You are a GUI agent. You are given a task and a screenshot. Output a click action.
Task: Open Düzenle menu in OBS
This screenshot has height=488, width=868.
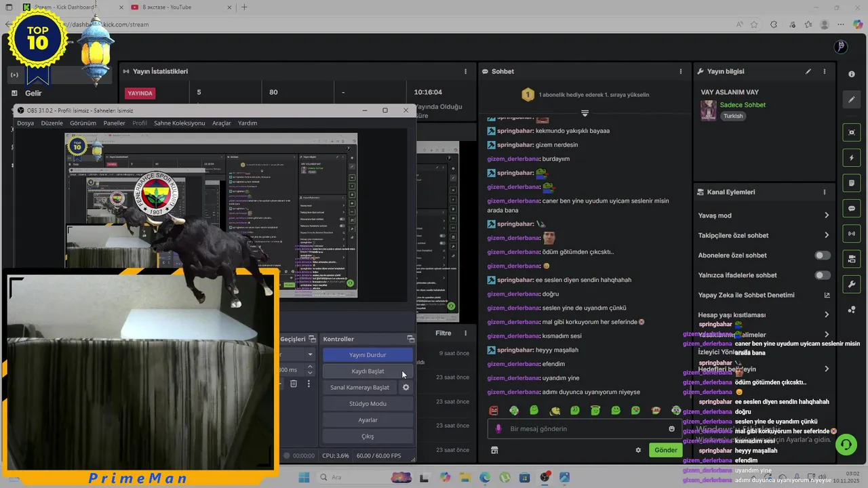(52, 123)
